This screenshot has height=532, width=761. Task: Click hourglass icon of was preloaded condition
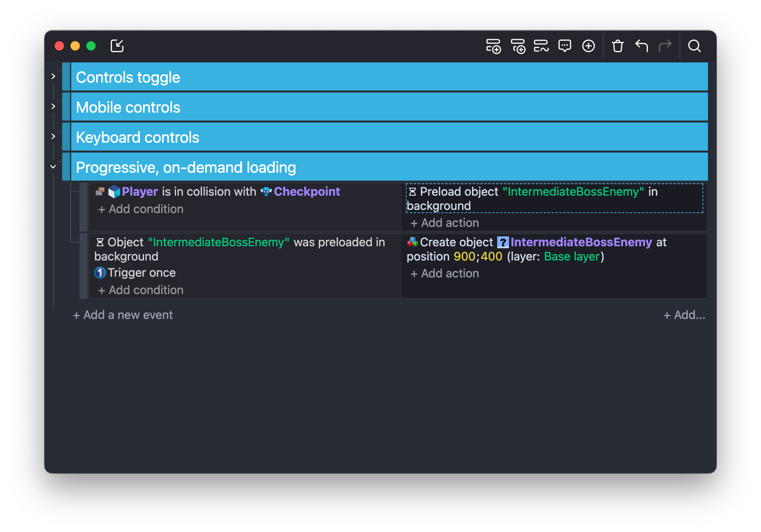pyautogui.click(x=100, y=242)
